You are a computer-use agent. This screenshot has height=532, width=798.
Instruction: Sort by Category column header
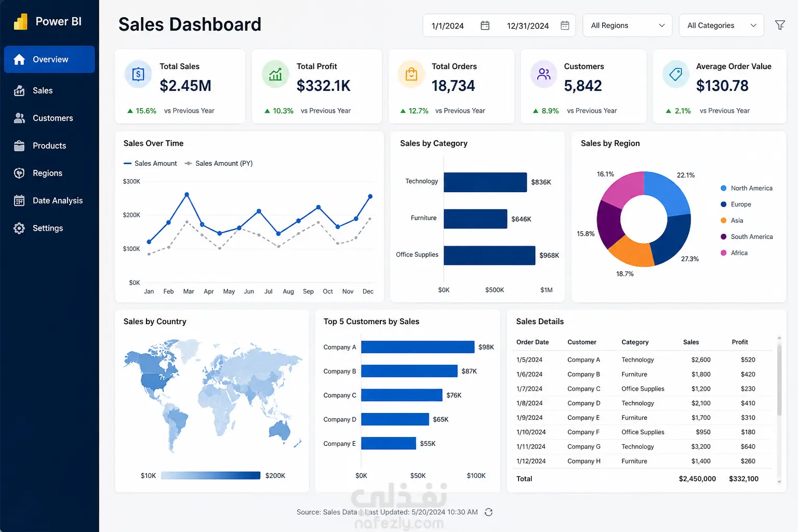[635, 342]
